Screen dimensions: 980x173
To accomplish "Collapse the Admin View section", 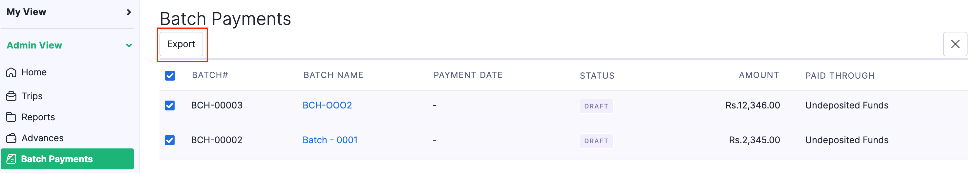I will [129, 46].
